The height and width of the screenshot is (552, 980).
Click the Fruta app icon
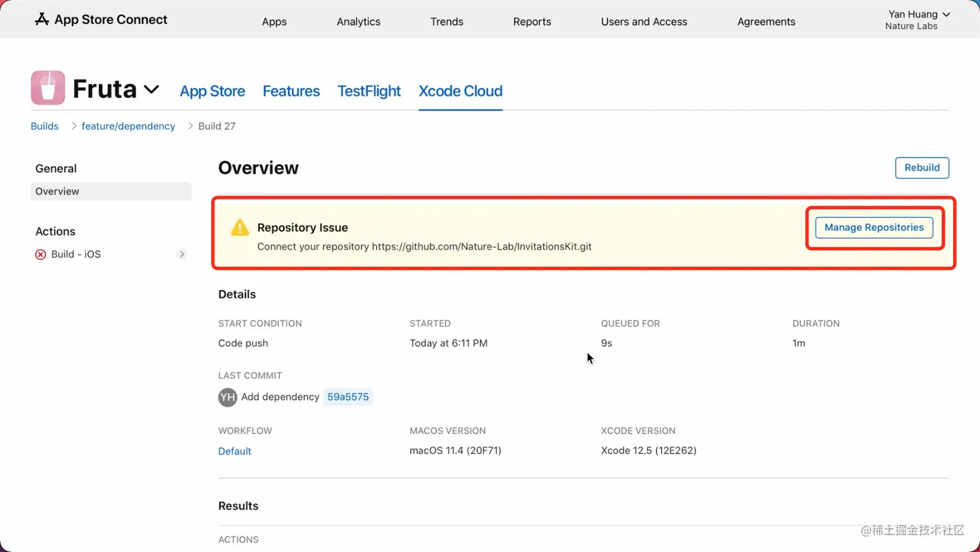48,88
